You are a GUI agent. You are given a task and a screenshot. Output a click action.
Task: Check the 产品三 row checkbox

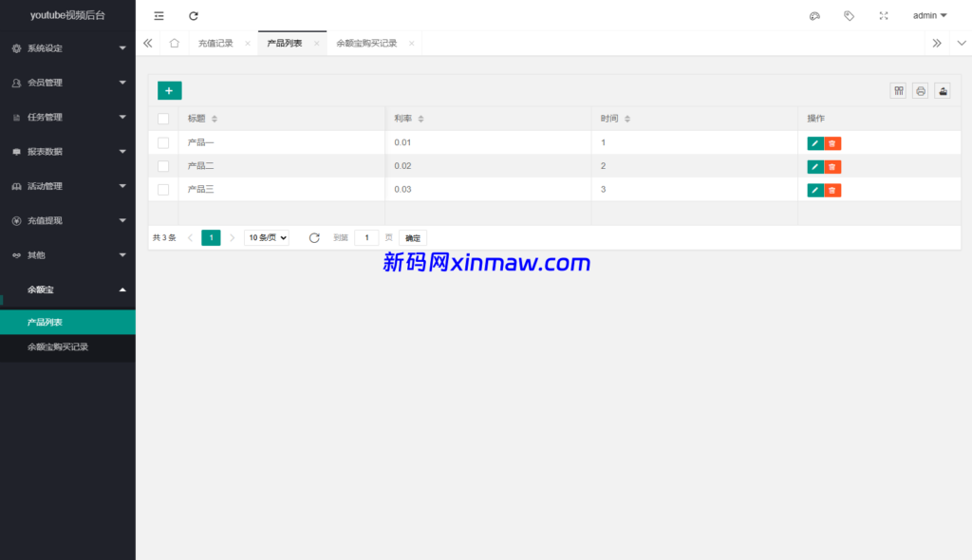click(x=163, y=190)
